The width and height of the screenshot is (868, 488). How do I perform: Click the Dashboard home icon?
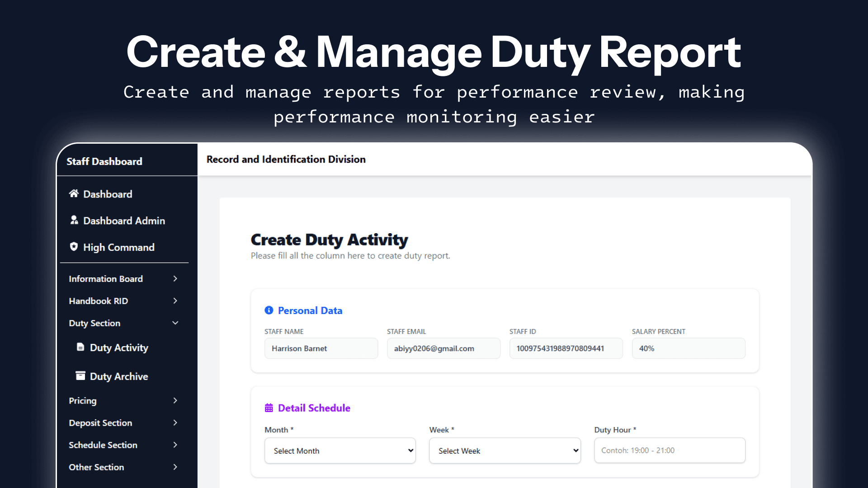tap(74, 194)
